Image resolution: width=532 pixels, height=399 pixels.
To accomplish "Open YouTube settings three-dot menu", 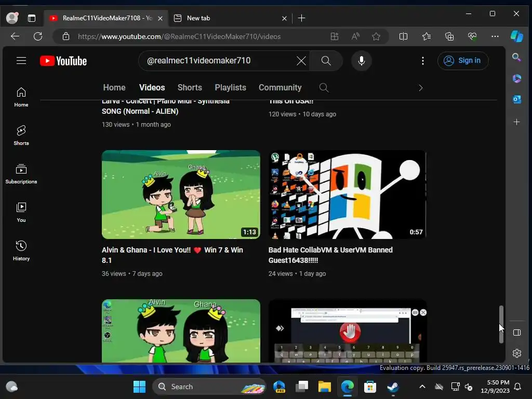I will tap(422, 61).
